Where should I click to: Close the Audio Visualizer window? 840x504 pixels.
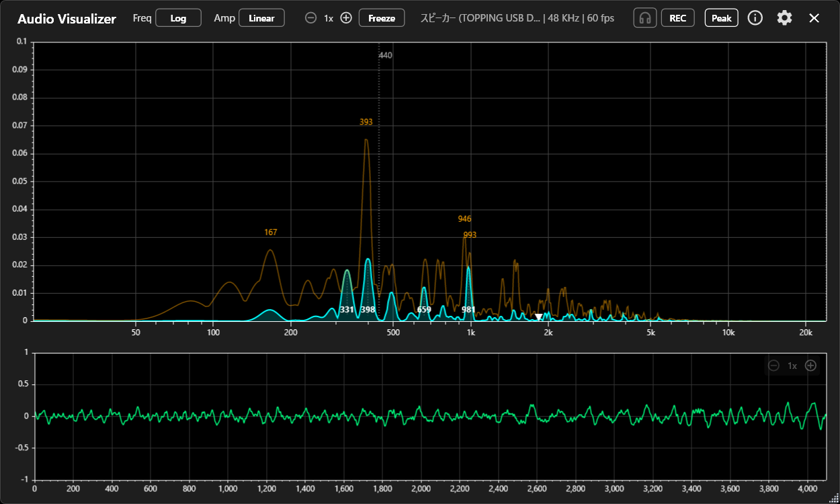[814, 18]
